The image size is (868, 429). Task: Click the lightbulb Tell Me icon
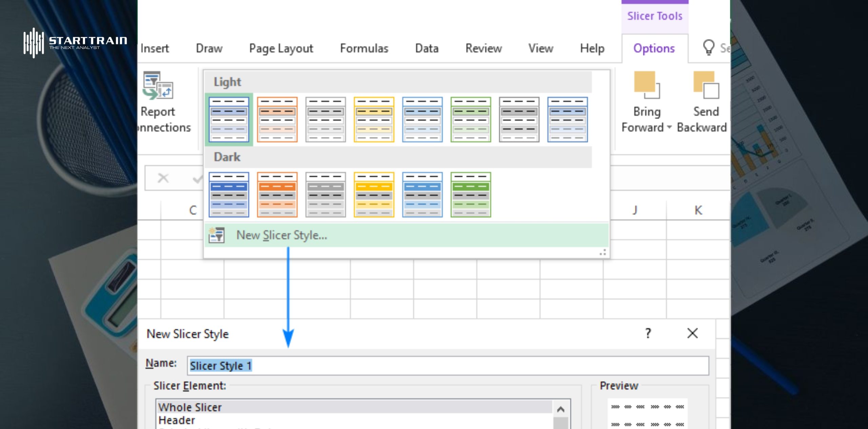708,47
